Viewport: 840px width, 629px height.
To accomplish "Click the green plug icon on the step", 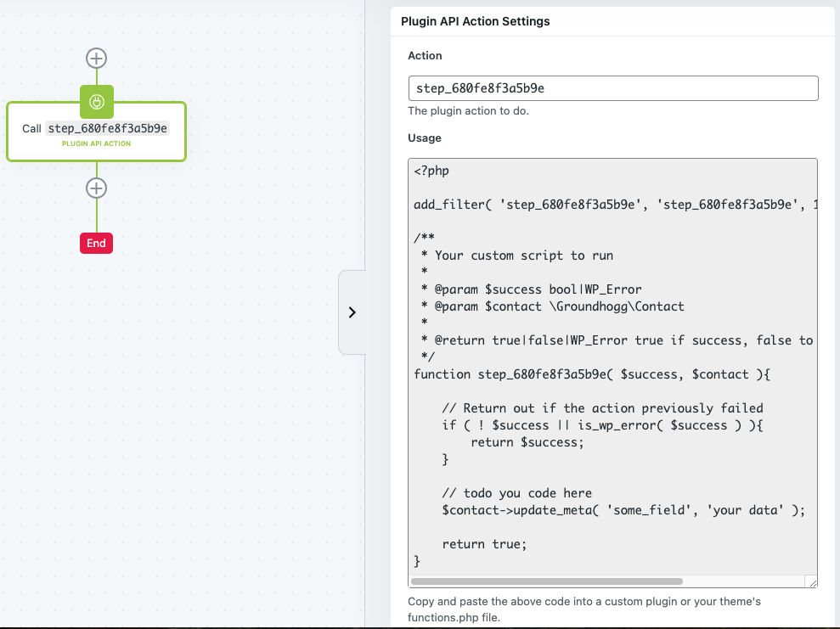I will (x=97, y=102).
